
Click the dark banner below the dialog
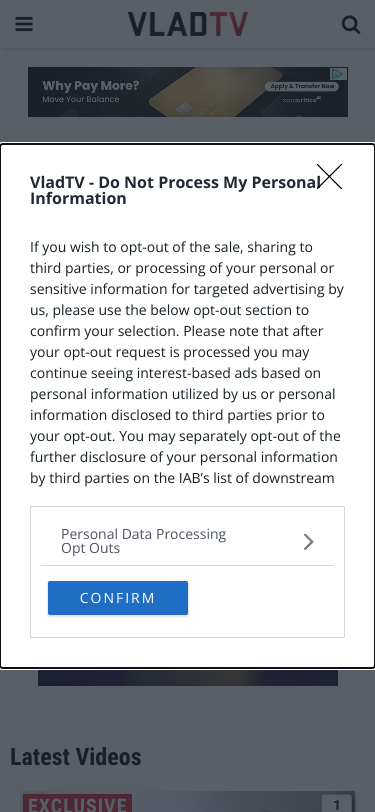click(x=188, y=677)
